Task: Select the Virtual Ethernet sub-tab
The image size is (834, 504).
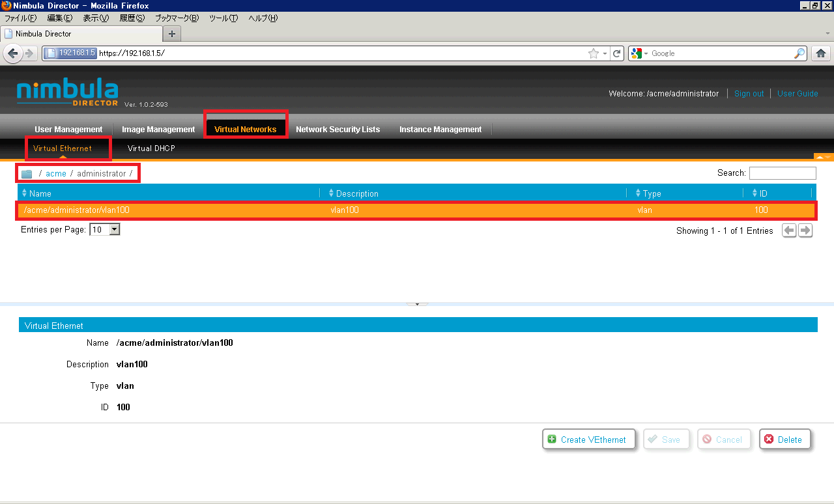Action: [x=63, y=148]
